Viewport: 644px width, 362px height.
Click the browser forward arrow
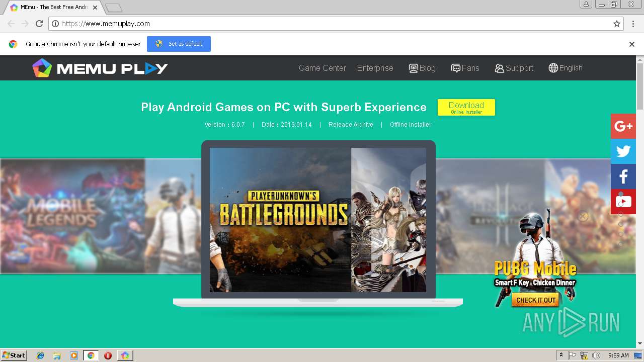coord(25,24)
